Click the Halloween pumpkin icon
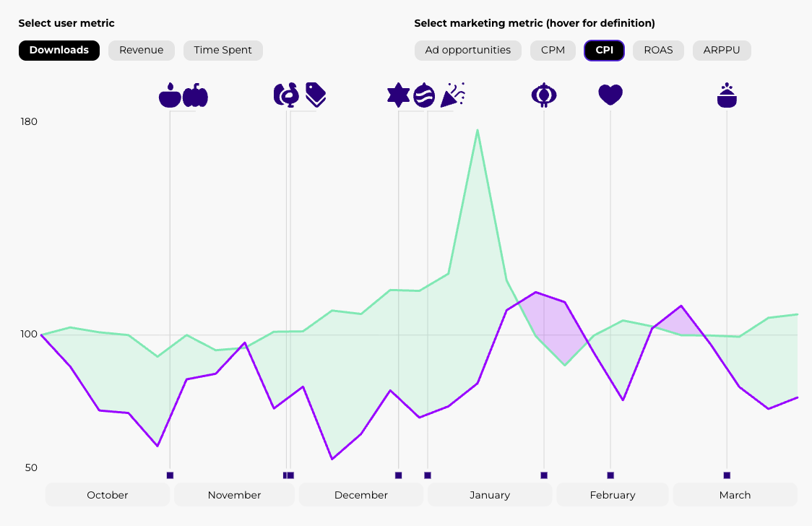This screenshot has width=812, height=526. pyautogui.click(x=195, y=95)
